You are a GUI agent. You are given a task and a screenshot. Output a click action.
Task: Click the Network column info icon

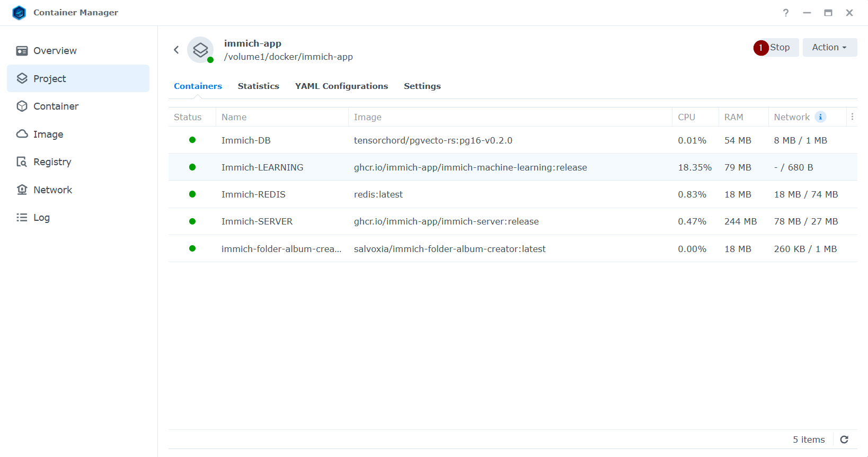(820, 117)
